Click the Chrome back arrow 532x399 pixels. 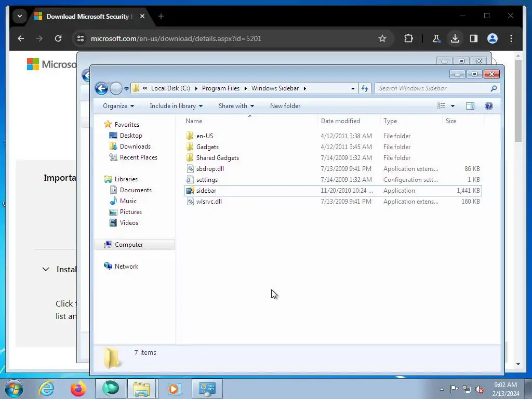pos(21,38)
